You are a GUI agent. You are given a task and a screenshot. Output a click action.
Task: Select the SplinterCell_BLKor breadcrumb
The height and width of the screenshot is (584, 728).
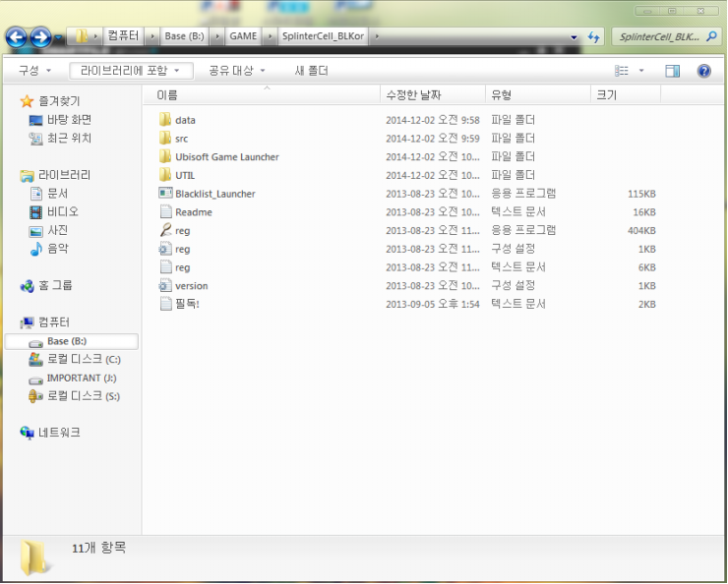click(323, 36)
